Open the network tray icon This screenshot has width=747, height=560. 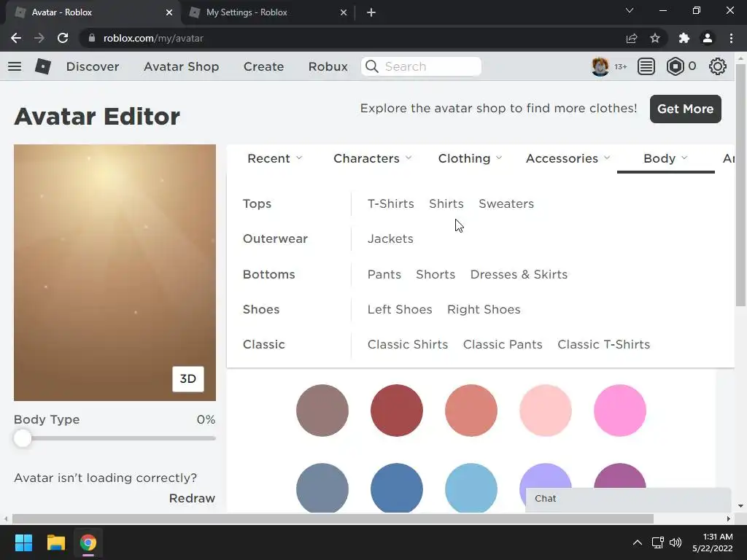[x=658, y=542]
